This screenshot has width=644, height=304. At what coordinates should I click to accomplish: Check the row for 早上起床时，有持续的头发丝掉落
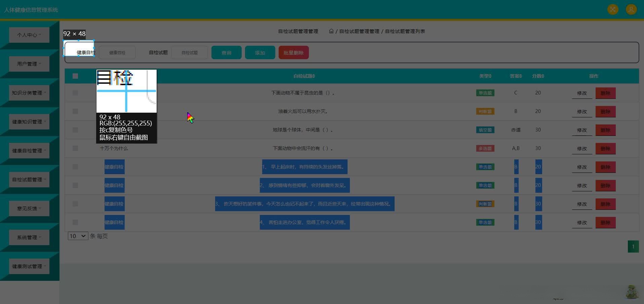[75, 167]
